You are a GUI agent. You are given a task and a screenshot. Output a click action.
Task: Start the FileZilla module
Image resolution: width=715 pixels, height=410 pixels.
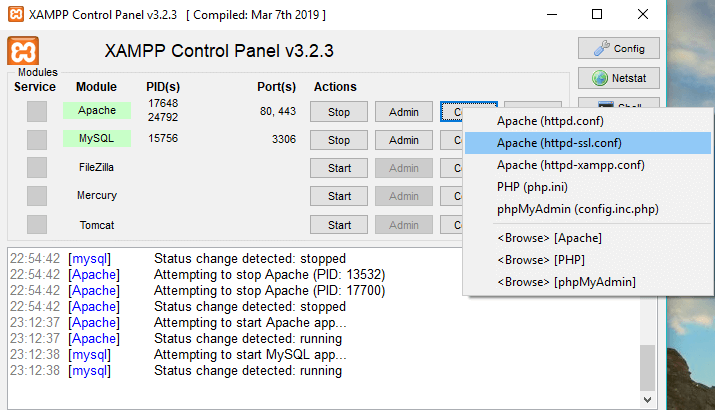point(339,168)
